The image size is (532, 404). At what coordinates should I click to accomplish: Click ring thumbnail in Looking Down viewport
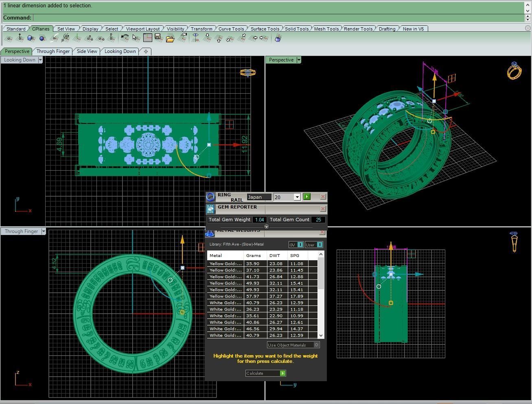247,72
